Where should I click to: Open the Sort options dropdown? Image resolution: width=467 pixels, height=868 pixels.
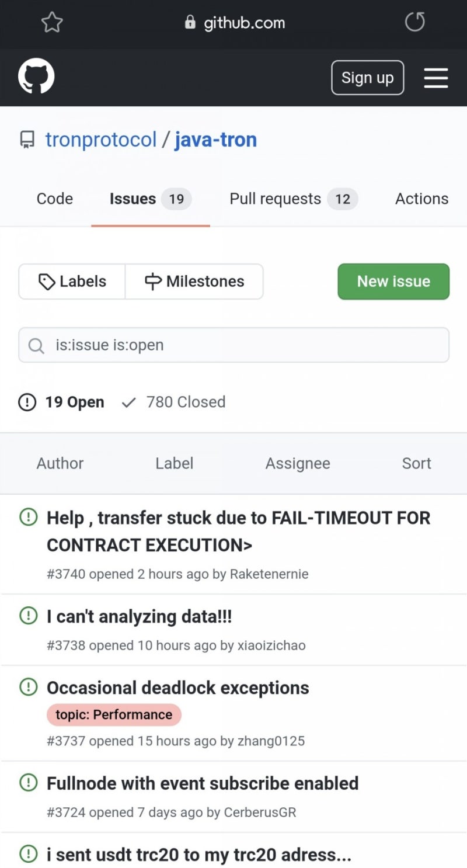[416, 463]
